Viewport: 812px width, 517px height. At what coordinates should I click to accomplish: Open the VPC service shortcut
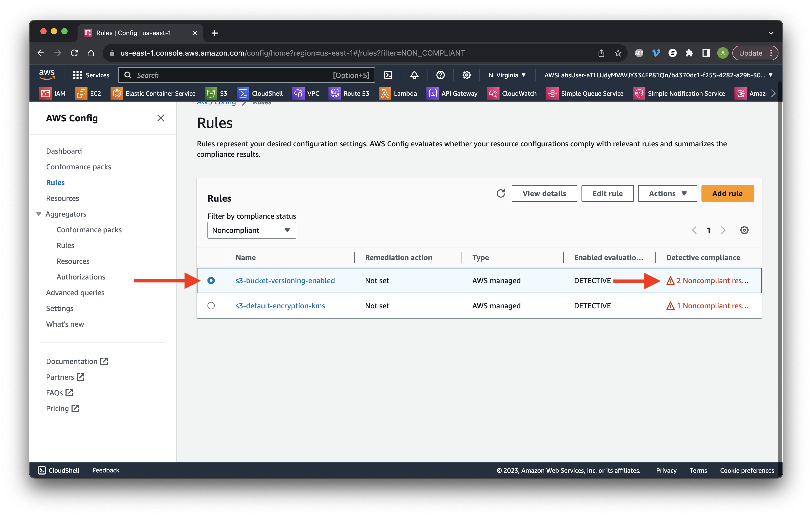tap(306, 94)
